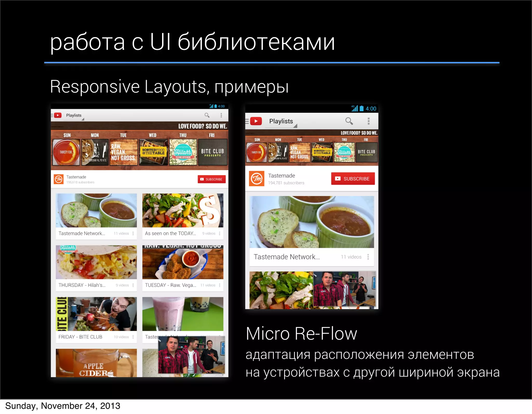Screen dimensions: 532x414
Task: Tap the salad thumbnail on the phone screen
Action: 281,290
